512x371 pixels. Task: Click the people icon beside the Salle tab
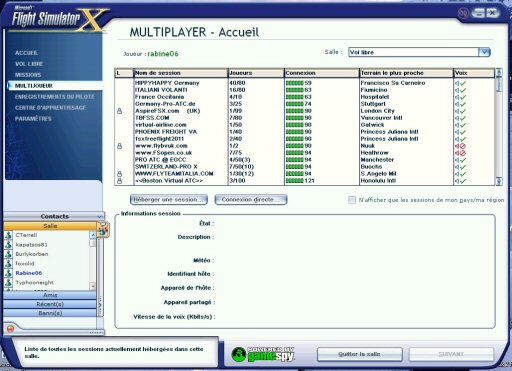103,229
